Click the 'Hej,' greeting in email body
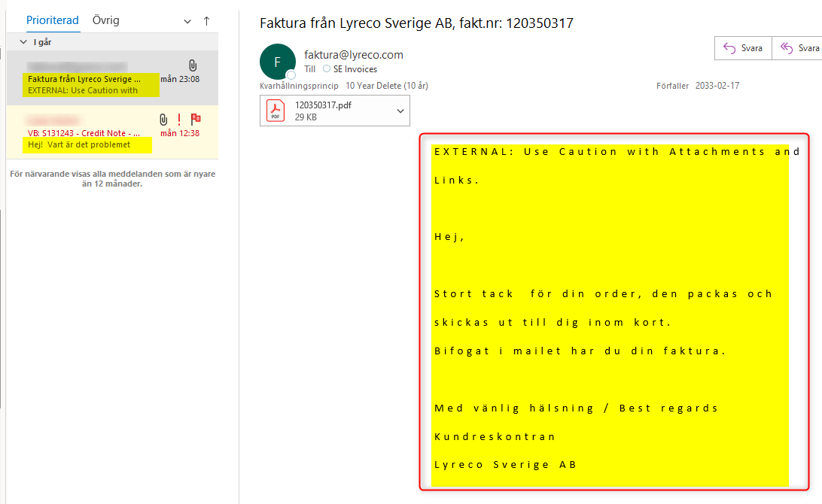This screenshot has height=504, width=822. (449, 237)
